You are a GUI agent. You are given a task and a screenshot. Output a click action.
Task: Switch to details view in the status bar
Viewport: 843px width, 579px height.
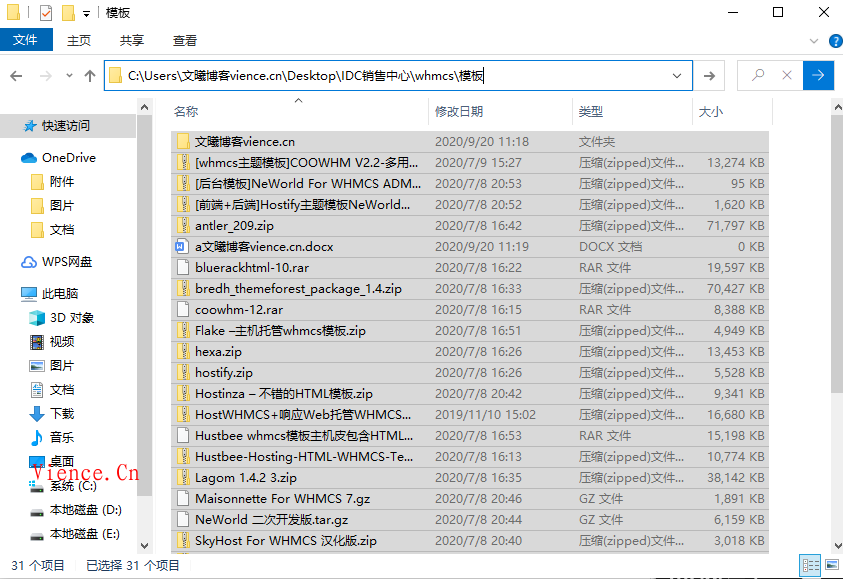pyautogui.click(x=810, y=566)
